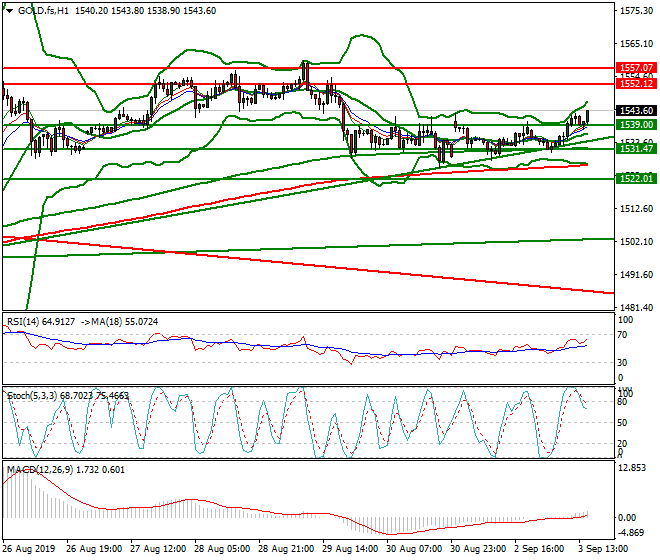This screenshot has width=660, height=560.
Task: Click the 30 Aug 23:00 time axis label
Action: click(478, 549)
